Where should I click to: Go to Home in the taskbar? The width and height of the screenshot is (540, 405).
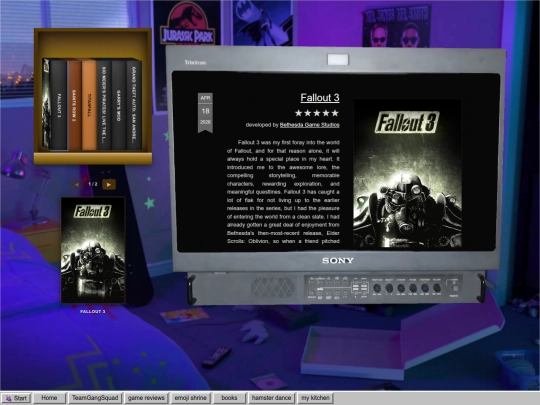click(49, 398)
